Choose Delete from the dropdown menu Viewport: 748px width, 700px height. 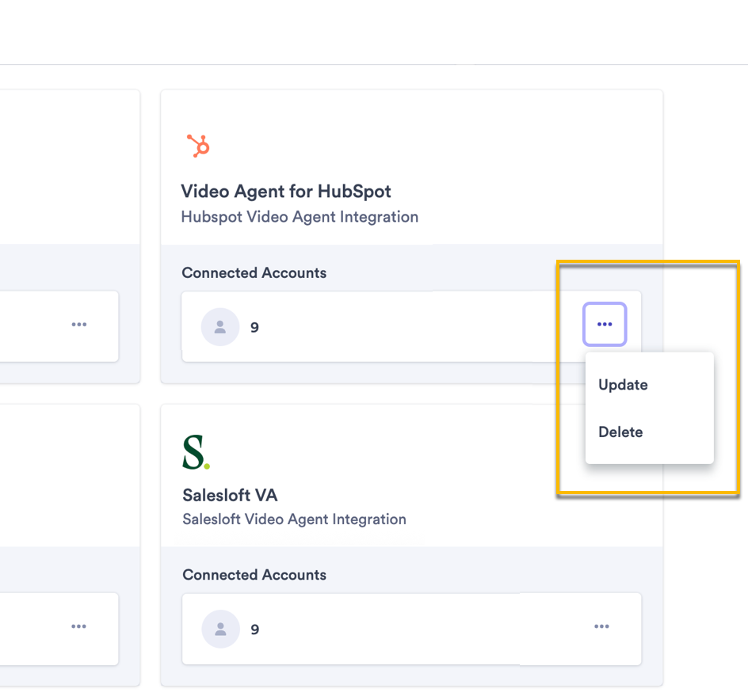620,432
